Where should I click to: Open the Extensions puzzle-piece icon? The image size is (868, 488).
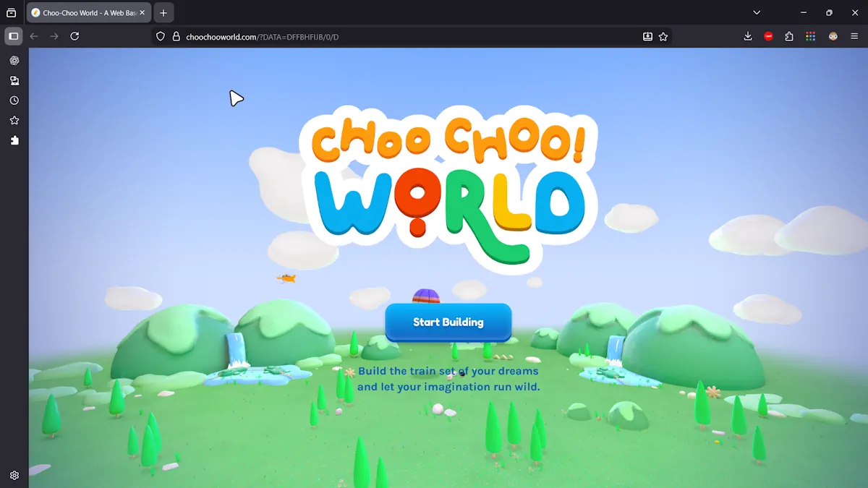pos(788,36)
